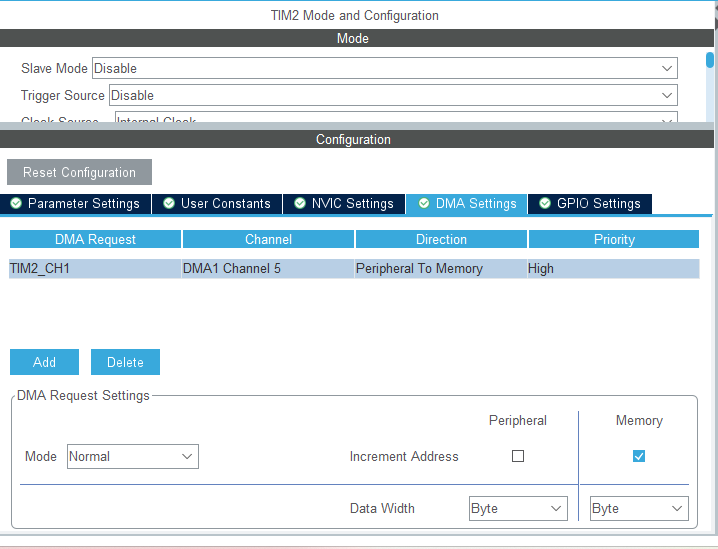Open the NVIC Settings tab
The image size is (718, 549).
pyautogui.click(x=344, y=203)
